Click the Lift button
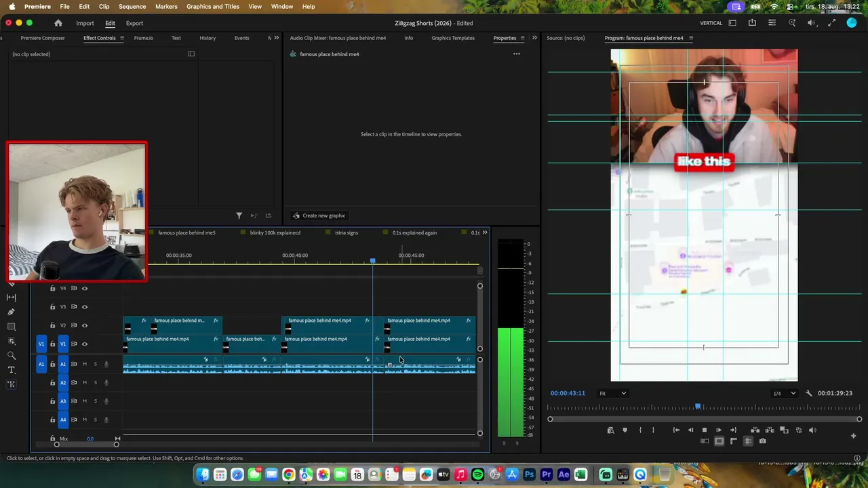Viewport: 868px width, 488px height. click(755, 430)
